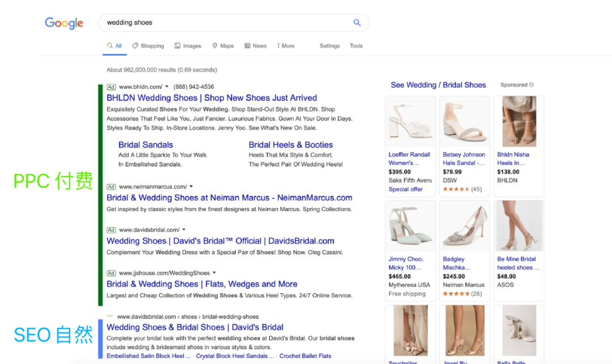The height and width of the screenshot is (364, 612).
Task: Click the $79.99 price
Action: click(452, 172)
